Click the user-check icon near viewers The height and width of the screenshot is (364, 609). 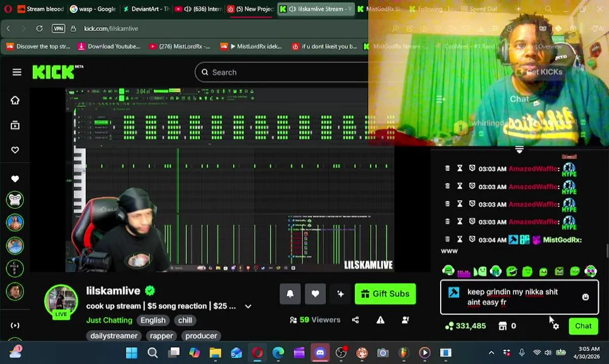(x=405, y=320)
